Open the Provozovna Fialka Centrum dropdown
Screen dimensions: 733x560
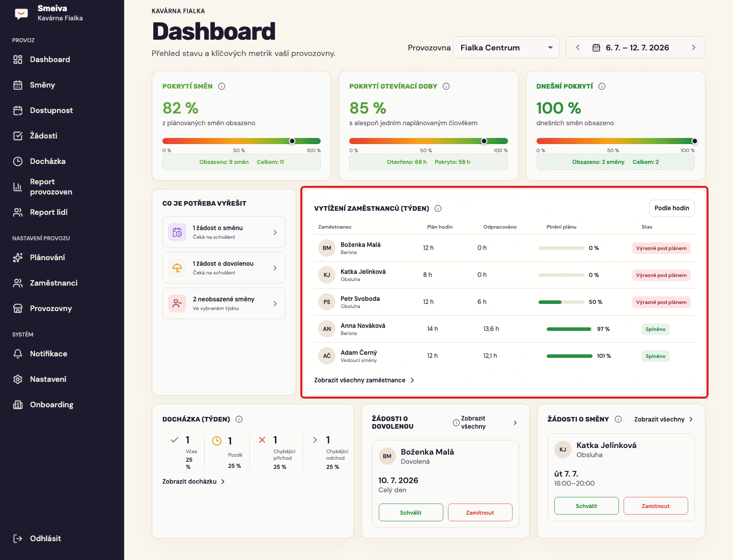tap(506, 47)
